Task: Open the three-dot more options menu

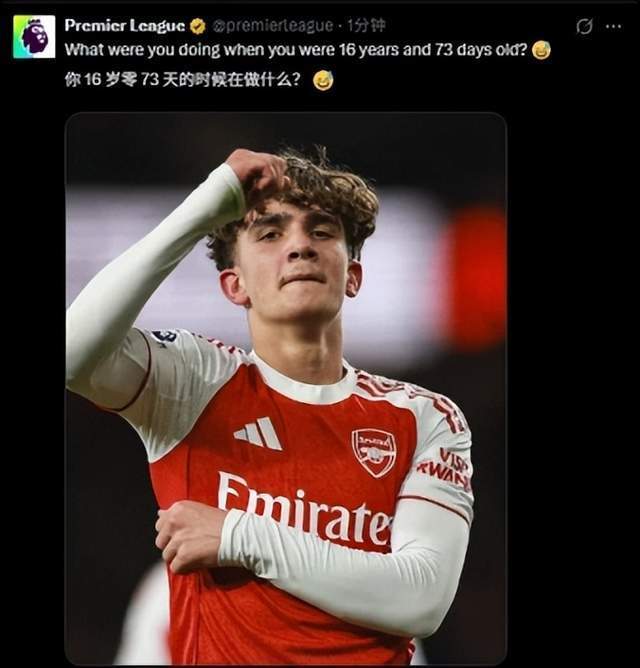Action: 613,26
